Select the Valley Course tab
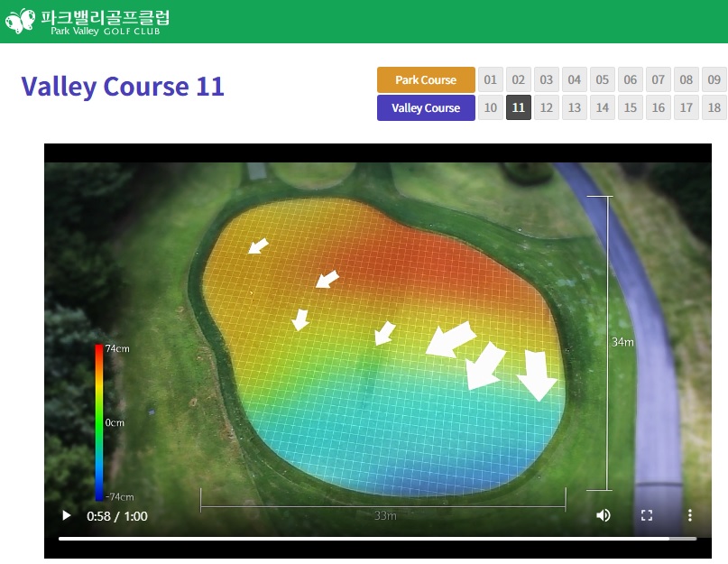The width and height of the screenshot is (728, 564). 426,108
